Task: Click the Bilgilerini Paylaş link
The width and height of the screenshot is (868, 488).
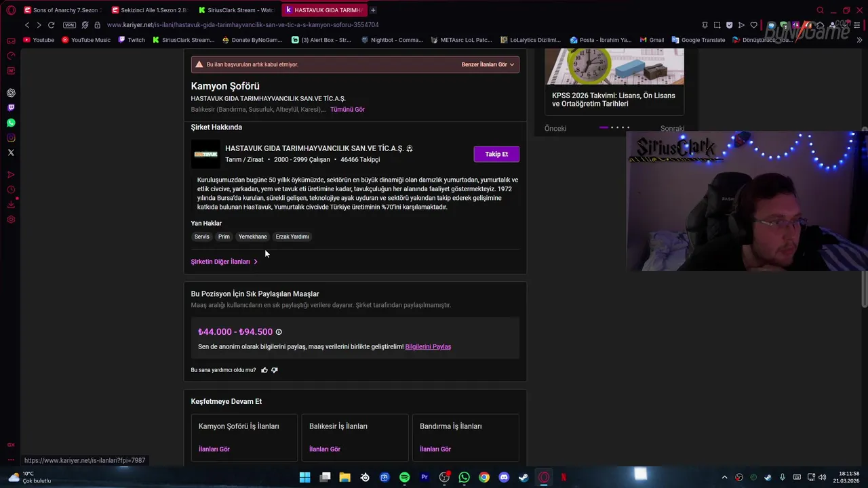Action: (x=428, y=346)
